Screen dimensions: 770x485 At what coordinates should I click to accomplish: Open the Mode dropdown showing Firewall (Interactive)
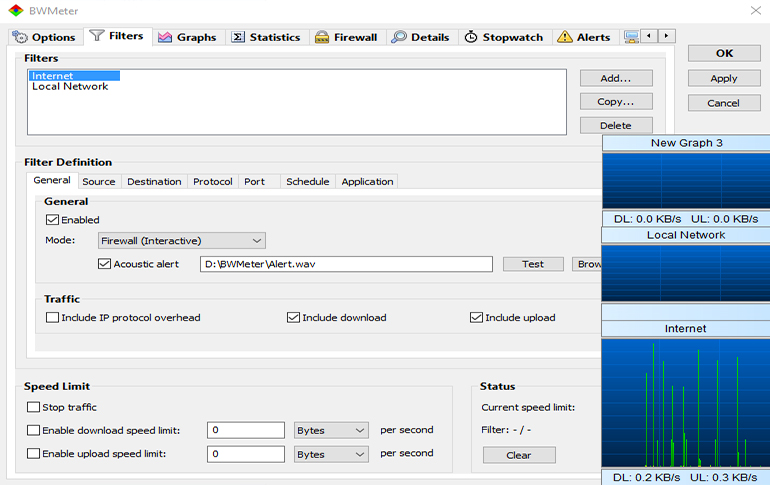pyautogui.click(x=181, y=241)
